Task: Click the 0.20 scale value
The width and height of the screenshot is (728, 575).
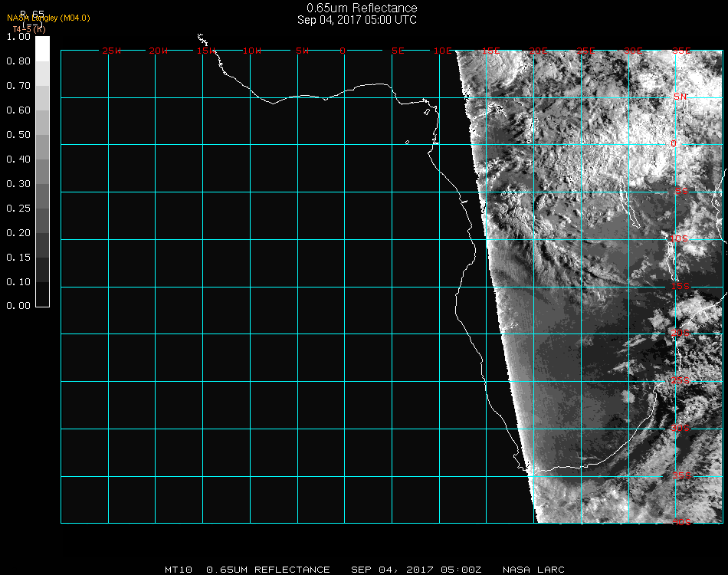Action: click(18, 233)
